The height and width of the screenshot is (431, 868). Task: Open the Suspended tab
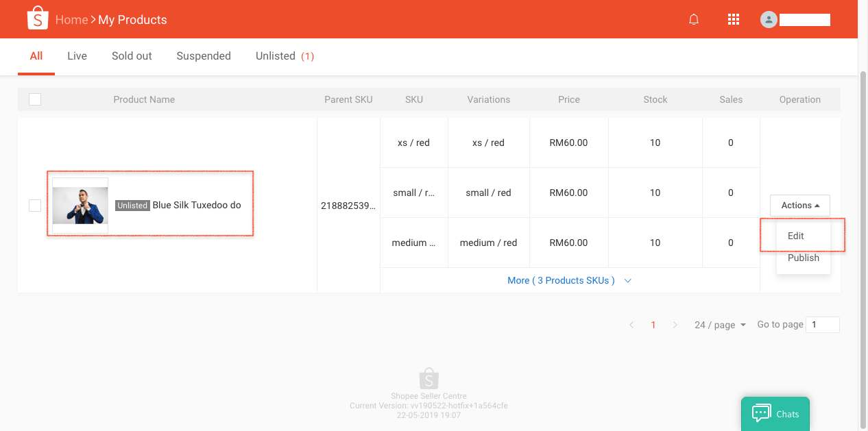point(204,56)
